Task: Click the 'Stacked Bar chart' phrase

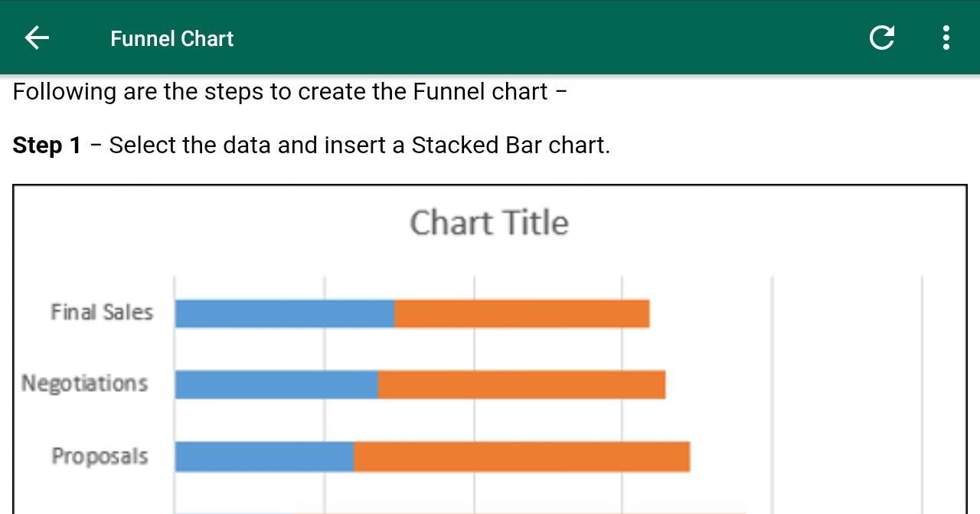Action: 508,146
